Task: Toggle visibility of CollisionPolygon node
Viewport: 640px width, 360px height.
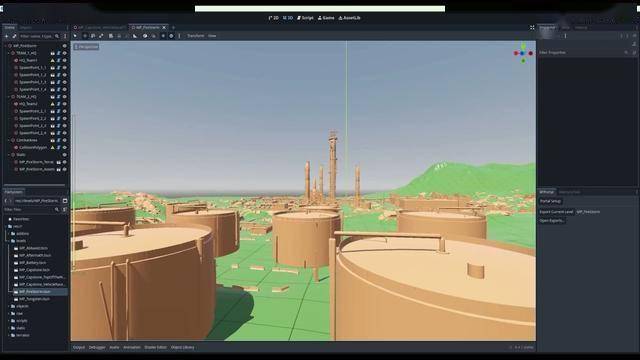Action: 64,147
